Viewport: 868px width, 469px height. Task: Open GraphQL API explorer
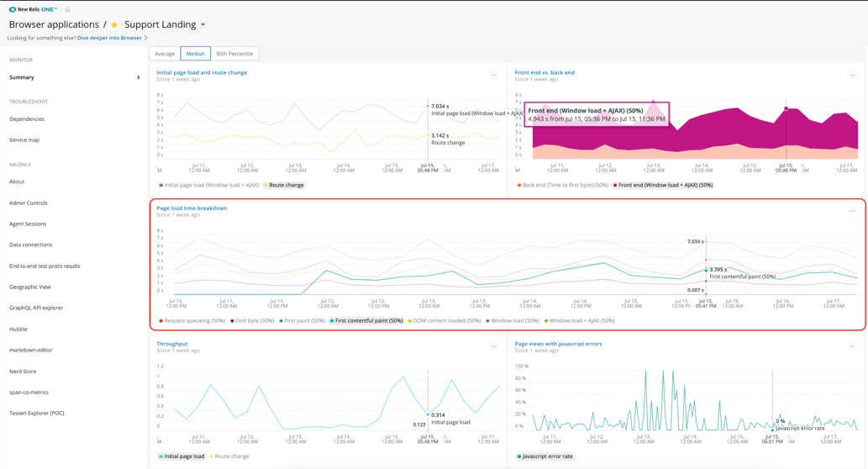coord(36,308)
